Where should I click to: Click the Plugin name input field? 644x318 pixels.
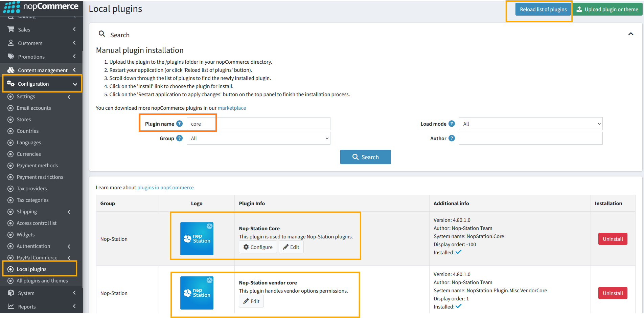point(258,124)
